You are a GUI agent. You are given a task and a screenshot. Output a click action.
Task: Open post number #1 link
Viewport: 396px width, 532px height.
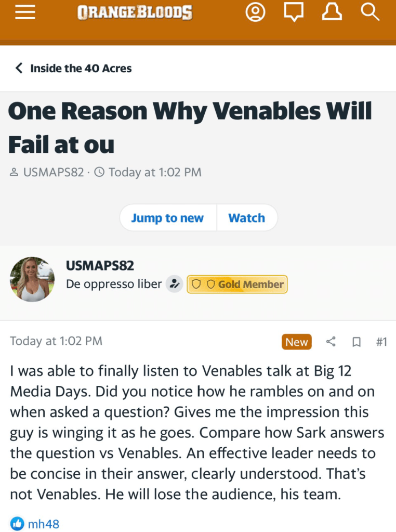(x=381, y=342)
